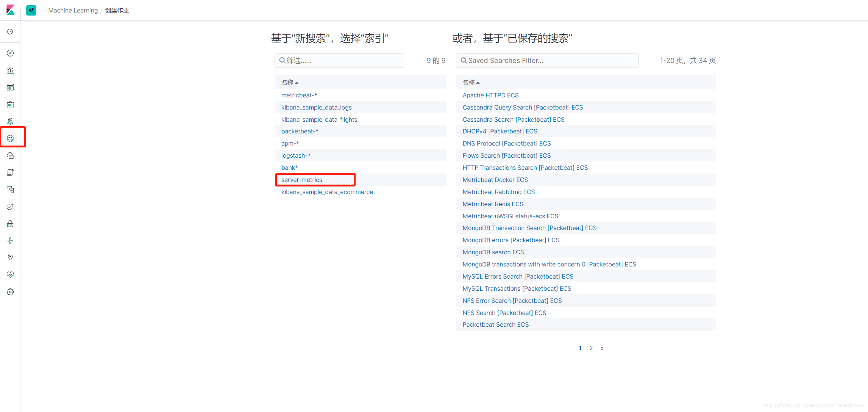Open Dashboard icon in sidebar
Viewport: 868px width, 412px height.
10,87
